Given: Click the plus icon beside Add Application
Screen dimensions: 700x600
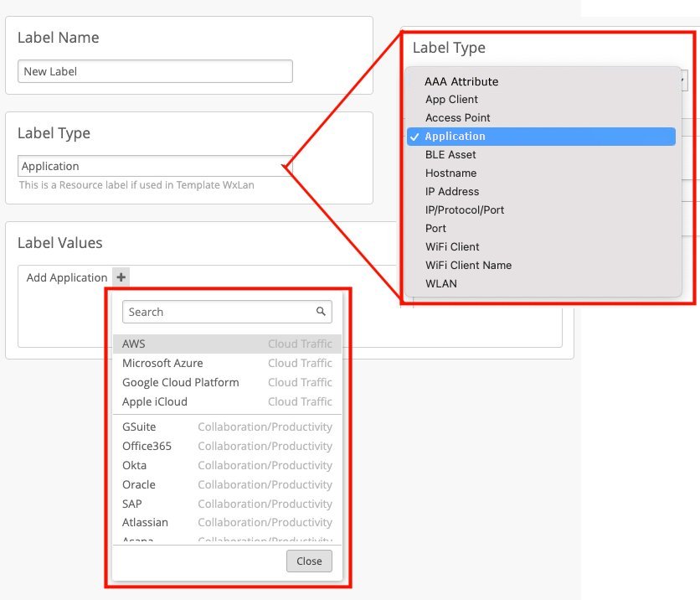Looking at the screenshot, I should 121,277.
